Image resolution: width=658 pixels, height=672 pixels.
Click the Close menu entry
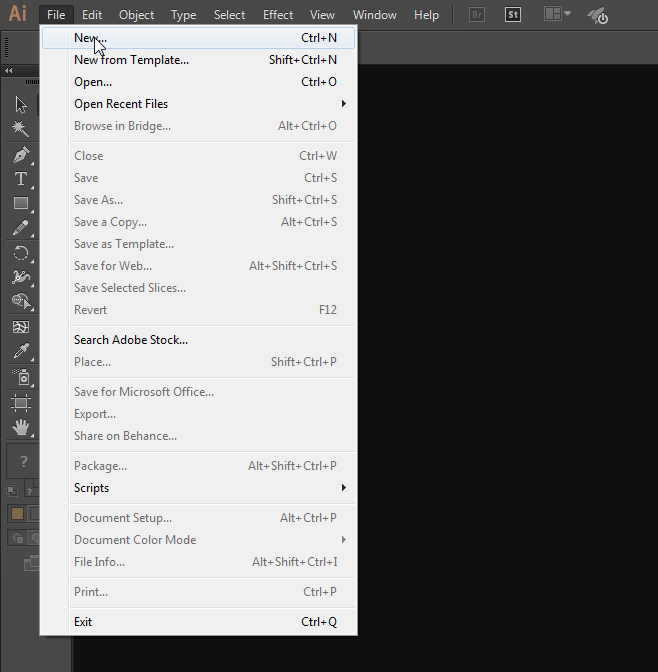[x=198, y=156]
